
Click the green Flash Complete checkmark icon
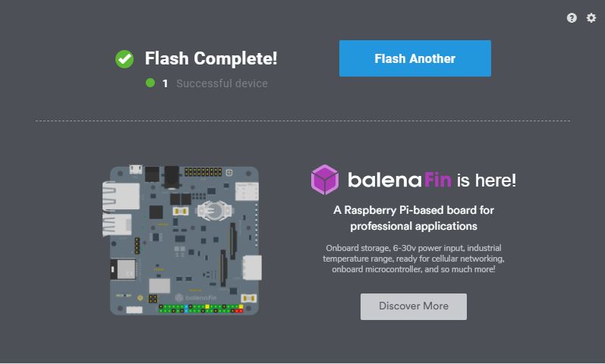pyautogui.click(x=124, y=59)
